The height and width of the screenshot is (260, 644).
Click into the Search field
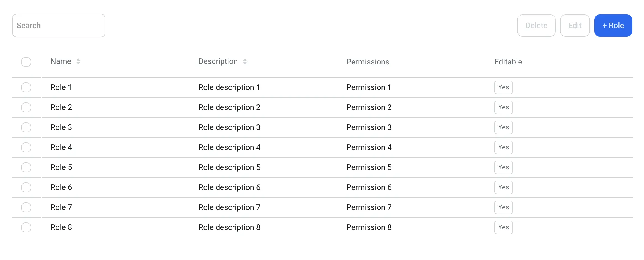[59, 25]
